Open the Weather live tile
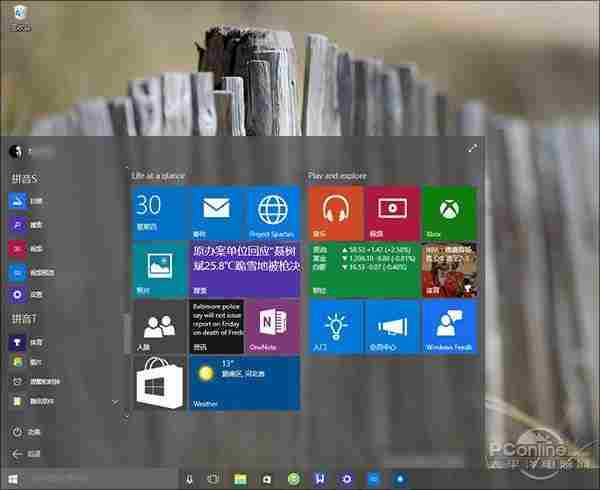This screenshot has width=600, height=490. (244, 382)
